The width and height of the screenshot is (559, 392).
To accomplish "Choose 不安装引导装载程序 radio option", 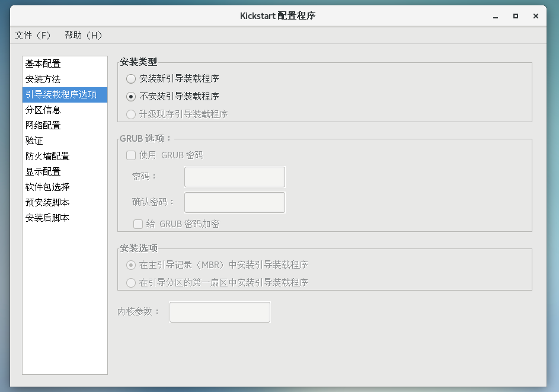I will tap(131, 96).
